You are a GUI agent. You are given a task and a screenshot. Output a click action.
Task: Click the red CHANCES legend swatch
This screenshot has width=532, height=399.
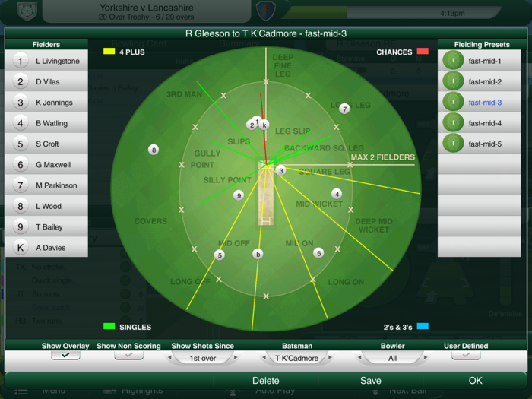423,51
